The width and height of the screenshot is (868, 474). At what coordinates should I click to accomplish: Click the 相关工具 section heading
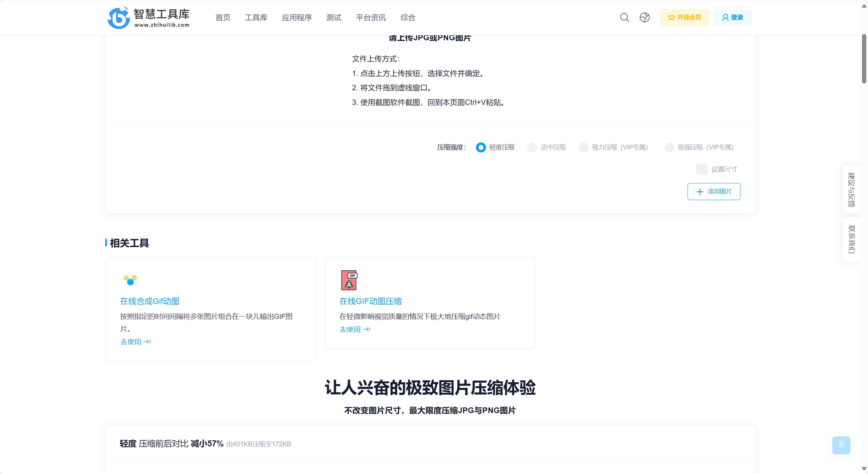[129, 243]
